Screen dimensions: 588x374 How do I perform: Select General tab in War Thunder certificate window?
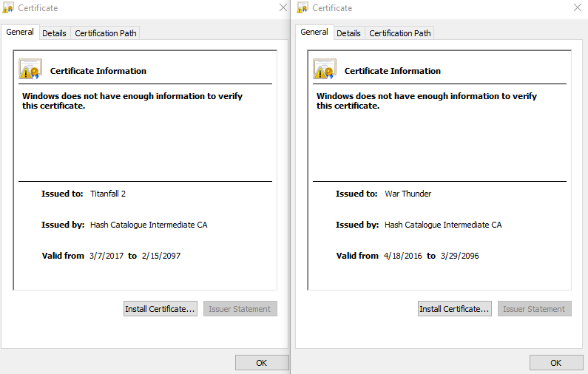(314, 33)
